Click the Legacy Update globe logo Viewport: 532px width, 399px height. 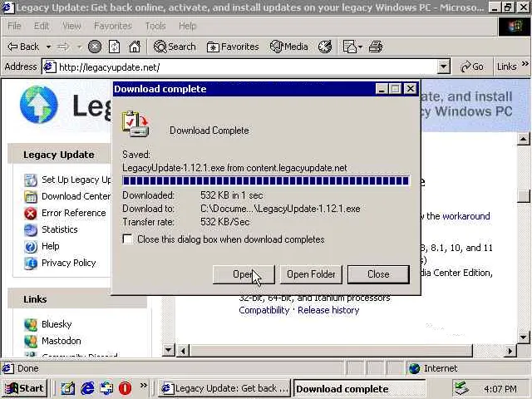click(x=39, y=104)
